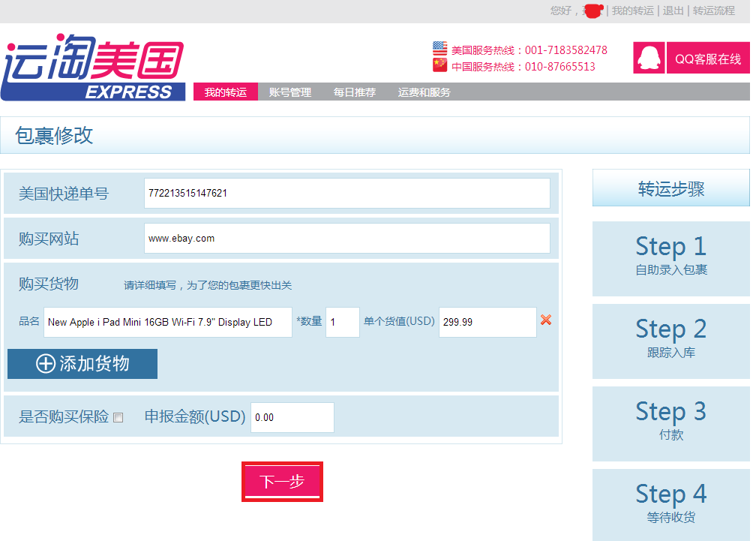The width and height of the screenshot is (756, 541).
Task: Click the 下一步 next step button
Action: click(283, 482)
